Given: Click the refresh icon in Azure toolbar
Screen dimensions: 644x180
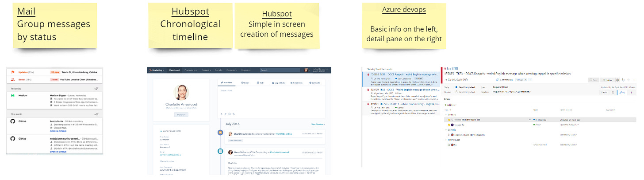Looking at the screenshot, I should click(x=623, y=80).
